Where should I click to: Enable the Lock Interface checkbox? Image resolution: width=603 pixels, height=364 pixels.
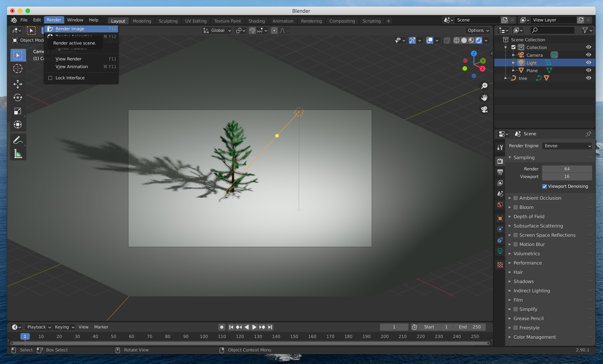(50, 78)
